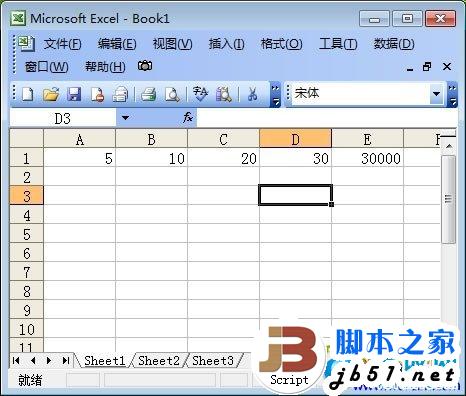This screenshot has width=466, height=396.
Task: Click the camera icon on the menu bar
Action: (145, 66)
